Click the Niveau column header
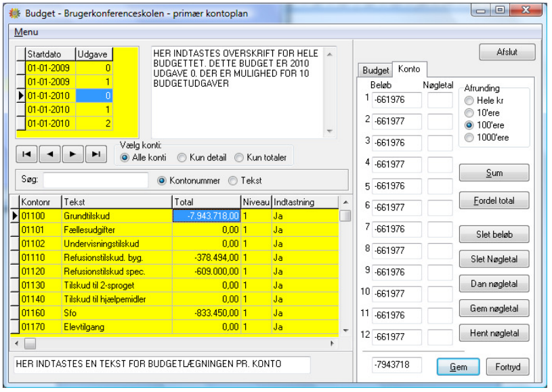Screen dimensions: 552x392 (x=256, y=202)
